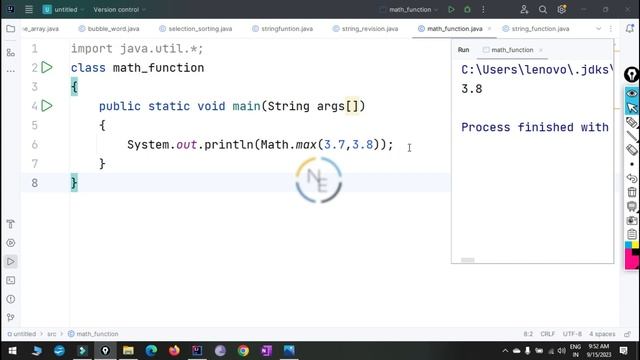Open the main hamburger menu

click(x=29, y=9)
